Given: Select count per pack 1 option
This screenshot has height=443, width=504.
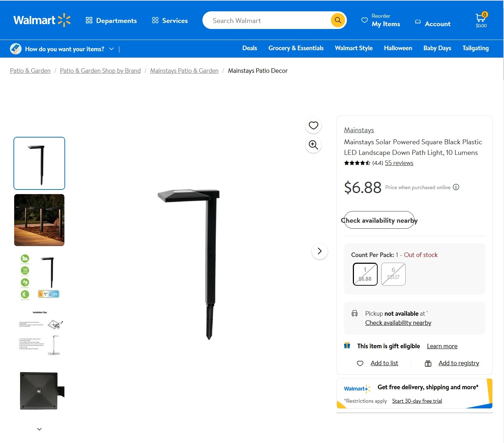Looking at the screenshot, I should click(365, 274).
